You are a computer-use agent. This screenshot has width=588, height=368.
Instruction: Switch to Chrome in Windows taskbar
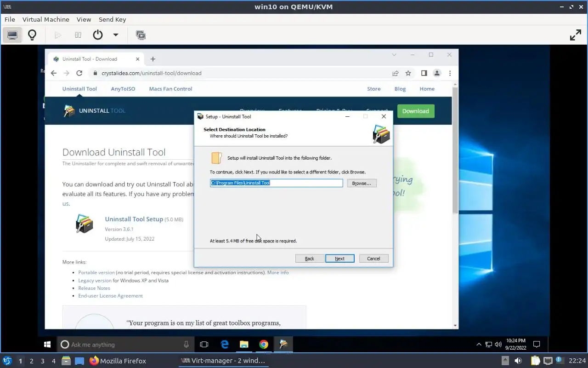pyautogui.click(x=264, y=344)
